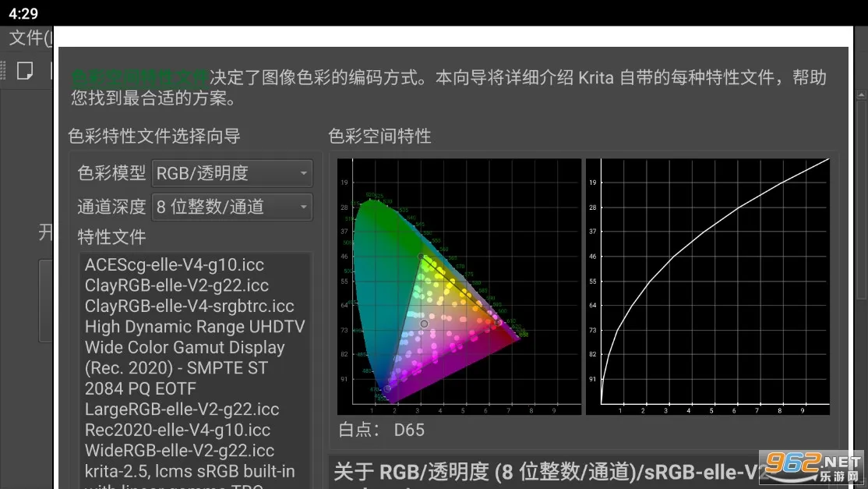Select ClayRGB-elle-V4-srgbtrc.icc profile
The image size is (868, 489).
click(x=189, y=306)
